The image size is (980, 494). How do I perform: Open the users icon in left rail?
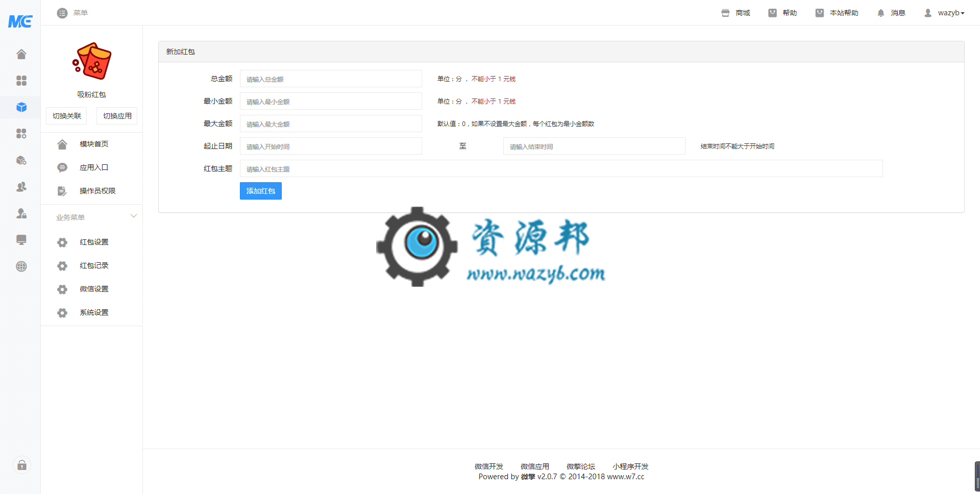pyautogui.click(x=21, y=187)
